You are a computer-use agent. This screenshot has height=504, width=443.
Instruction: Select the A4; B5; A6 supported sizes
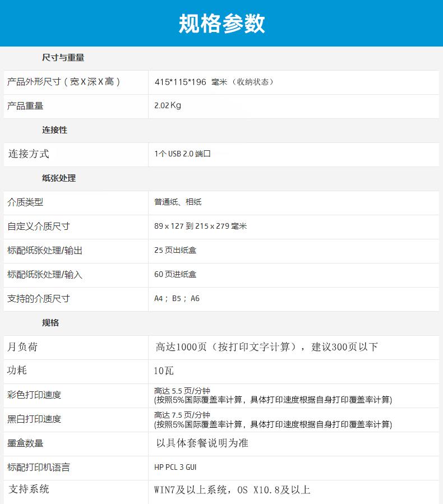point(177,298)
